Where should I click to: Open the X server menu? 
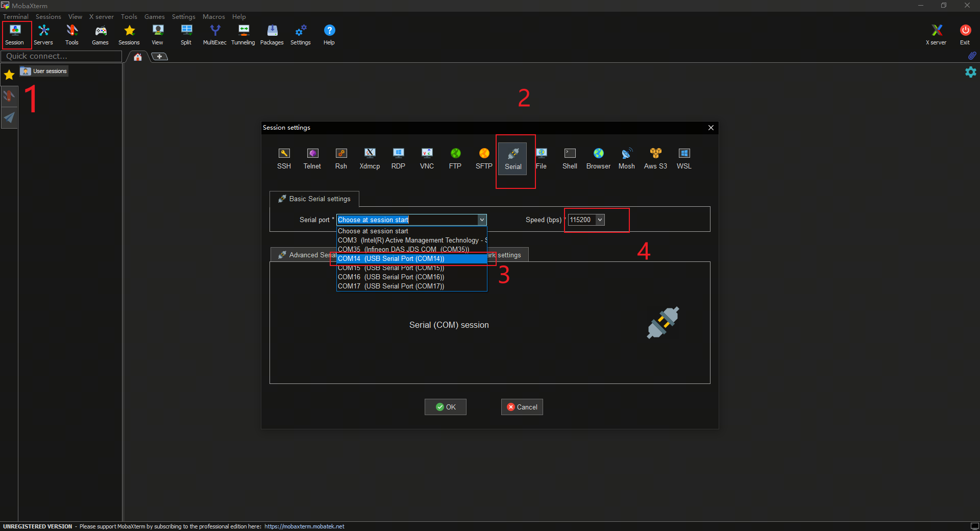point(102,17)
